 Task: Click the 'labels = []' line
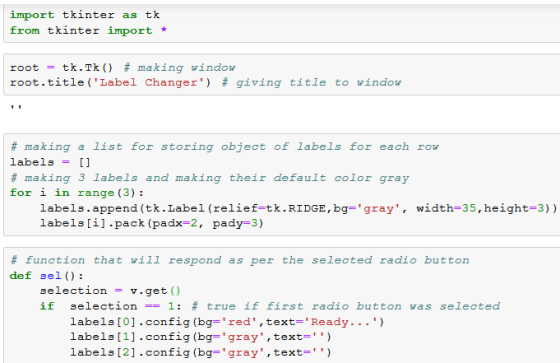[50, 162]
